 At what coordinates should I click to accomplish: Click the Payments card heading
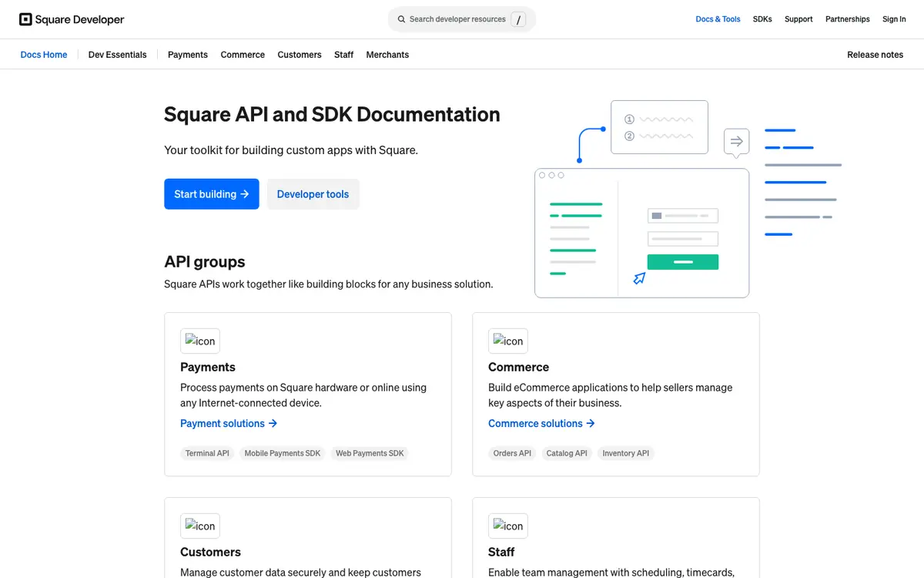(x=208, y=367)
